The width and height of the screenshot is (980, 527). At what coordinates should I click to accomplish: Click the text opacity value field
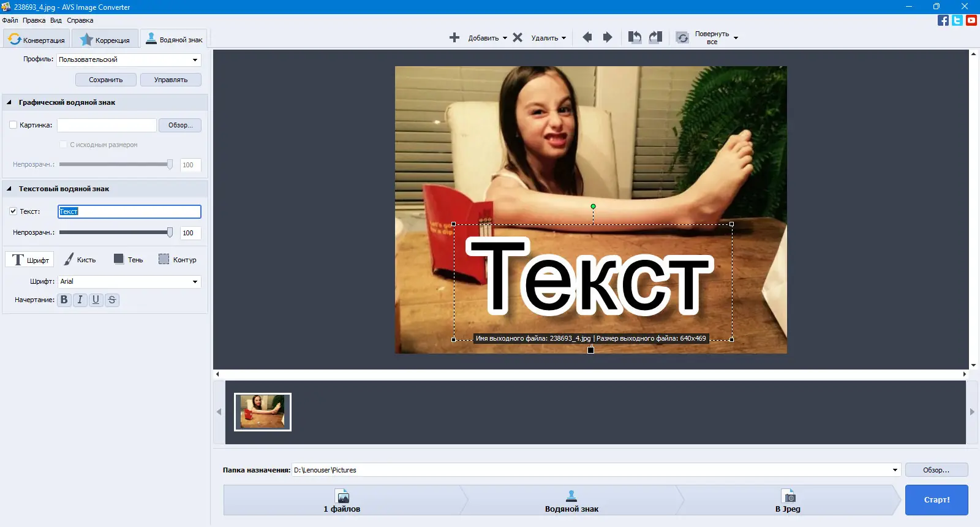[x=190, y=233]
